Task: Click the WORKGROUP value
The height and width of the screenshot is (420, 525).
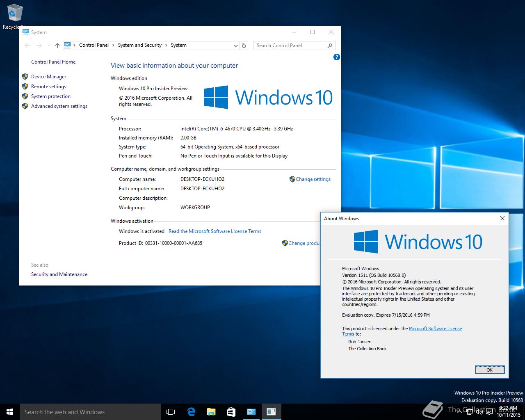Action: (195, 208)
